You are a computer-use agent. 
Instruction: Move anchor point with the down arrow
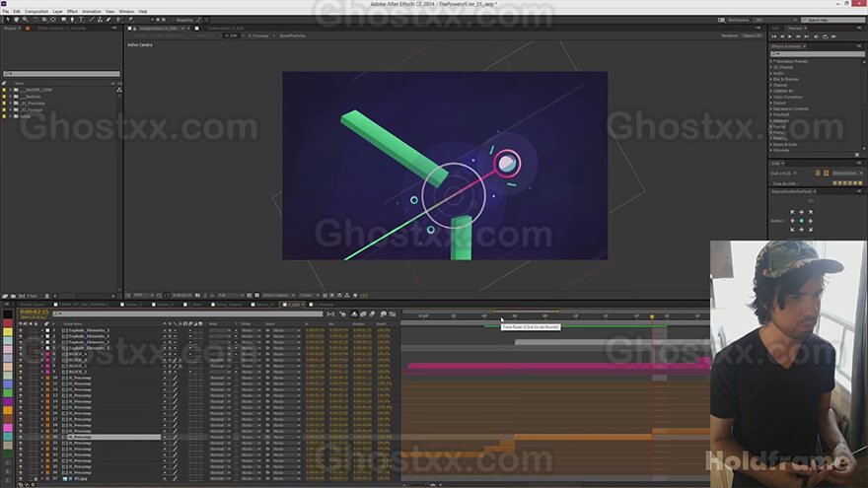point(802,230)
